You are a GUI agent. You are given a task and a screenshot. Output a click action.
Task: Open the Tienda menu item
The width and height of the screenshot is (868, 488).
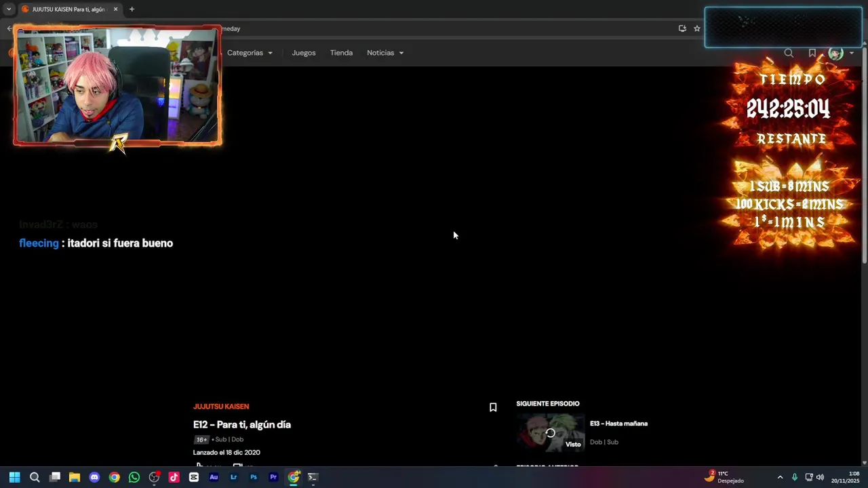(341, 53)
